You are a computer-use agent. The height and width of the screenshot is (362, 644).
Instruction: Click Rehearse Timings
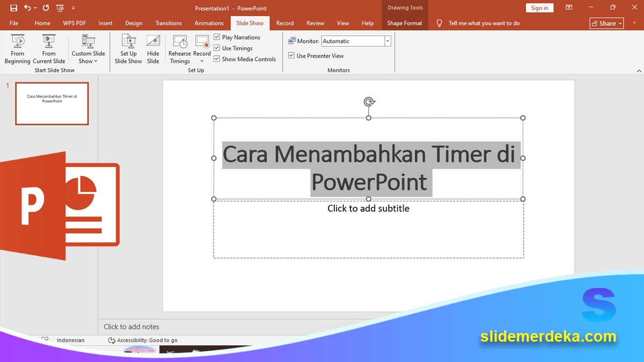180,49
